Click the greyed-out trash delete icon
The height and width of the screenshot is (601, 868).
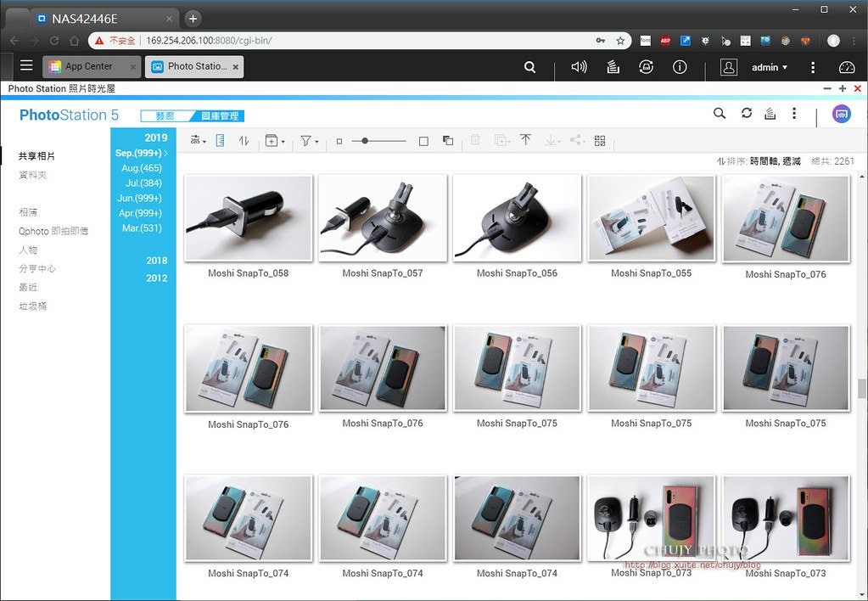click(x=475, y=140)
